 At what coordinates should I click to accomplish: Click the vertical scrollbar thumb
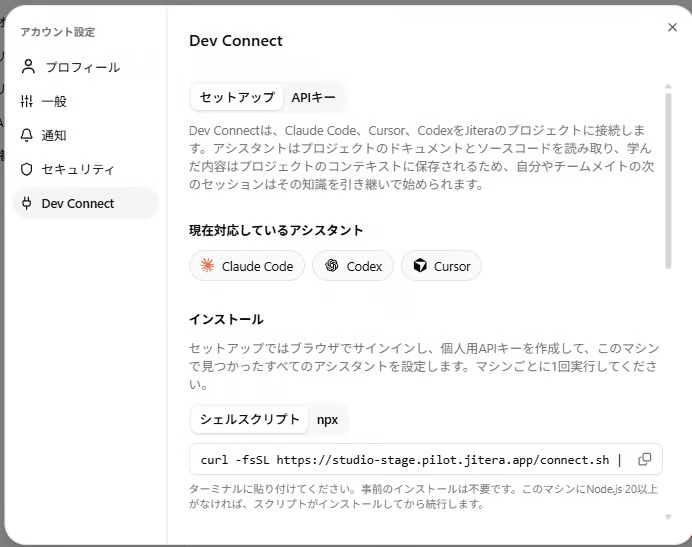pyautogui.click(x=668, y=181)
